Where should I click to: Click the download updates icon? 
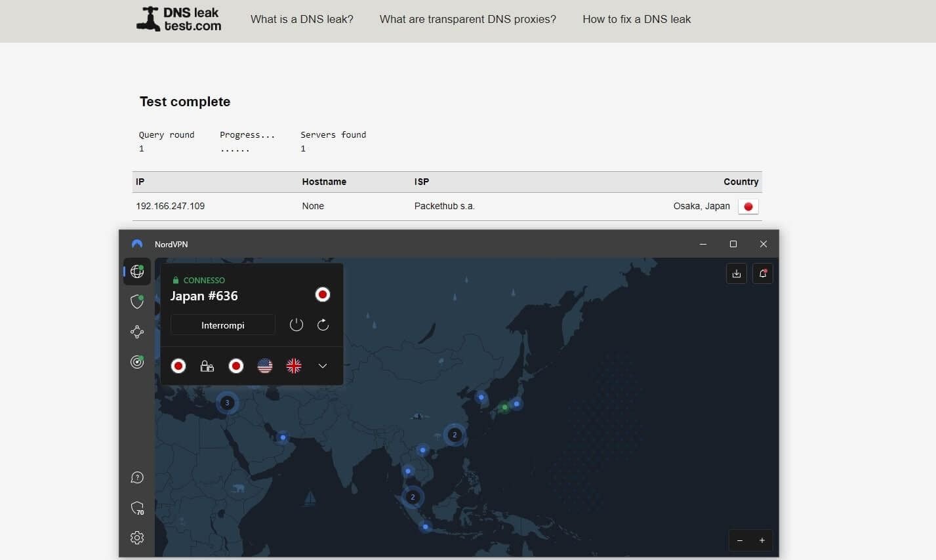737,273
